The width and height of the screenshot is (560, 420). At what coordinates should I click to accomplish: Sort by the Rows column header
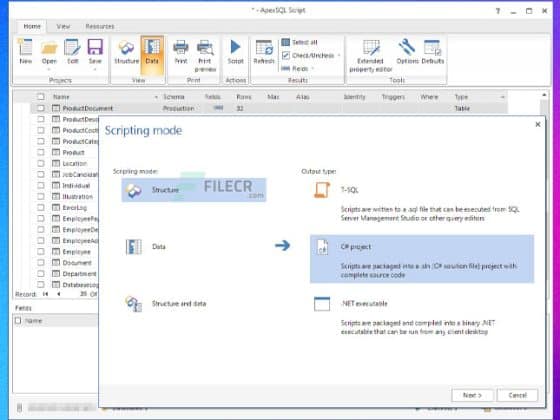coord(244,97)
